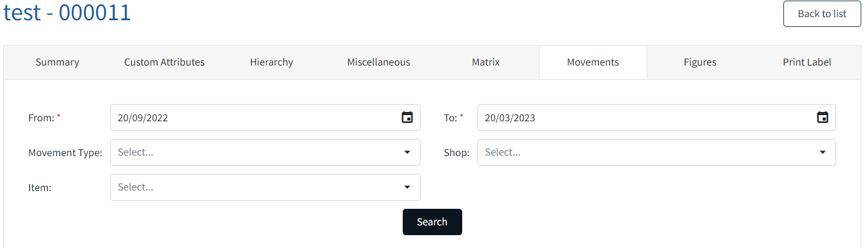Expand the Item dropdown arrow

(x=407, y=187)
